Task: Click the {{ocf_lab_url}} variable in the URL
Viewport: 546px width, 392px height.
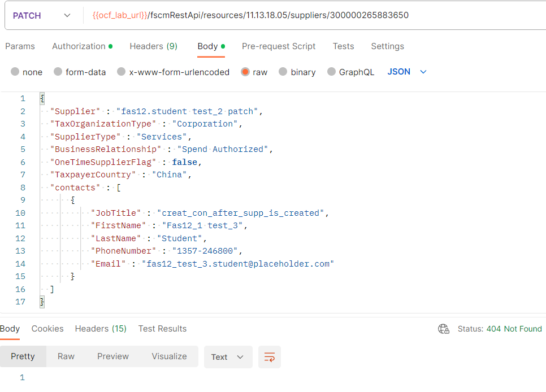Action: (120, 15)
